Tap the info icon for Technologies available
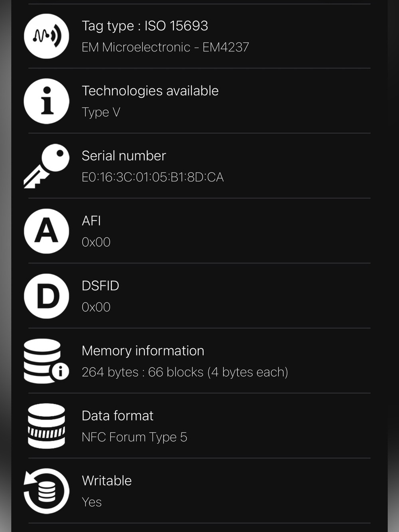 (46, 101)
